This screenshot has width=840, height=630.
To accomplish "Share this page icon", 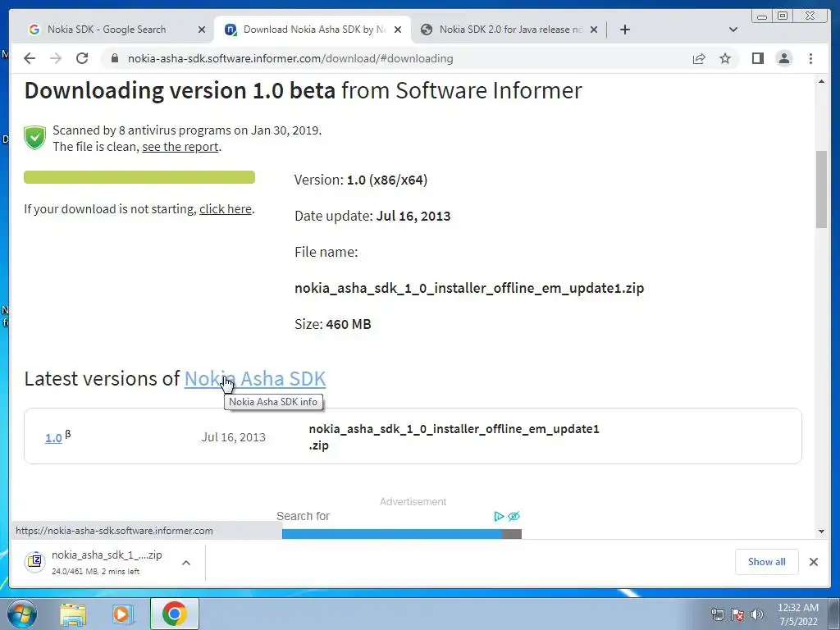I will coord(699,58).
